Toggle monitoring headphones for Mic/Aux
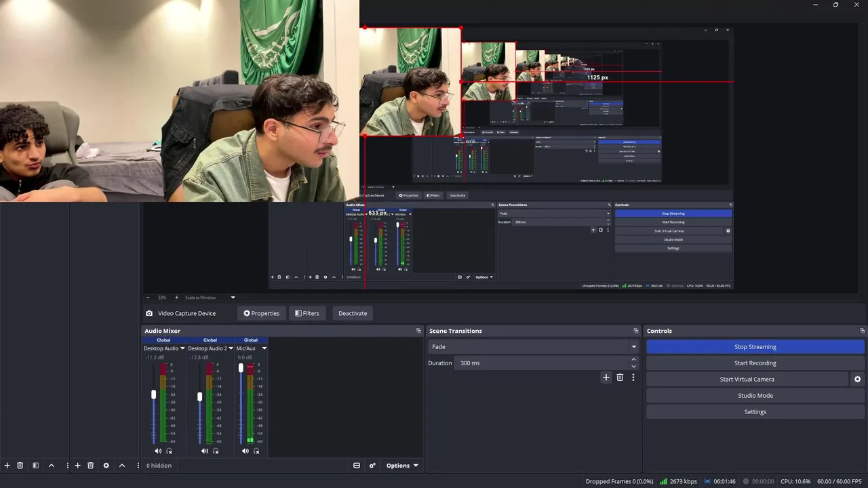The image size is (868, 488). pos(256,451)
